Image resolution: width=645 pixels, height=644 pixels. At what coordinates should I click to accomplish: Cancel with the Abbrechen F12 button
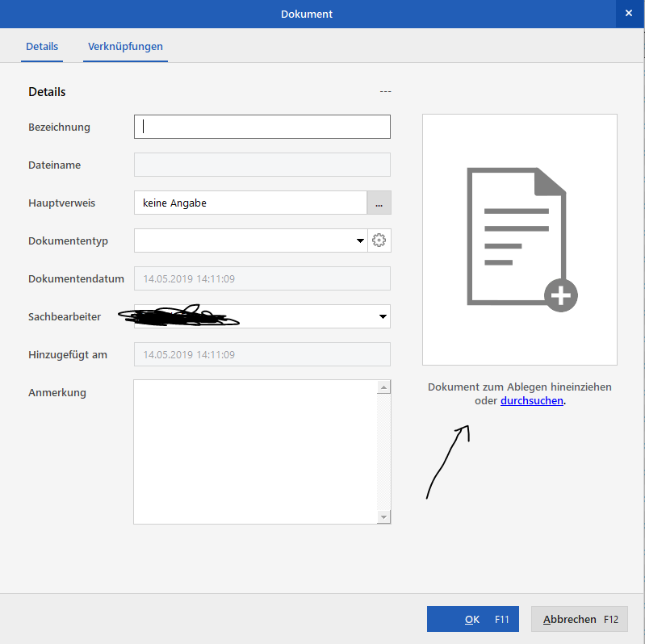(x=579, y=619)
